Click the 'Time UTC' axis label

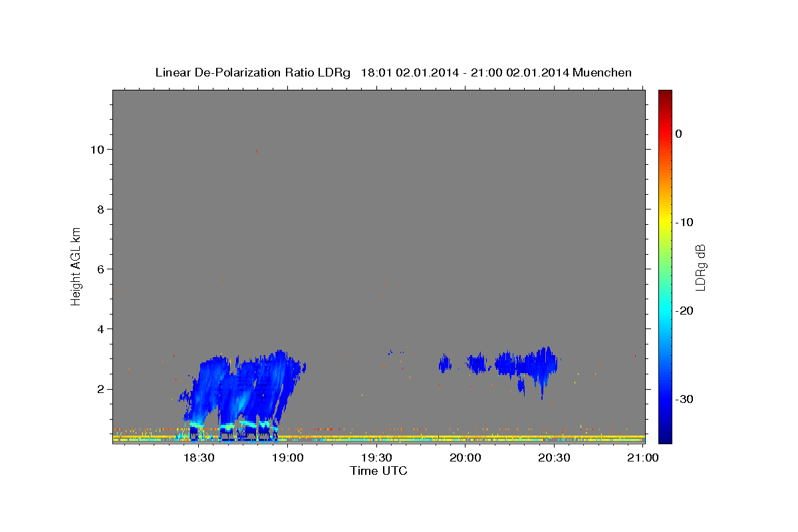378,471
